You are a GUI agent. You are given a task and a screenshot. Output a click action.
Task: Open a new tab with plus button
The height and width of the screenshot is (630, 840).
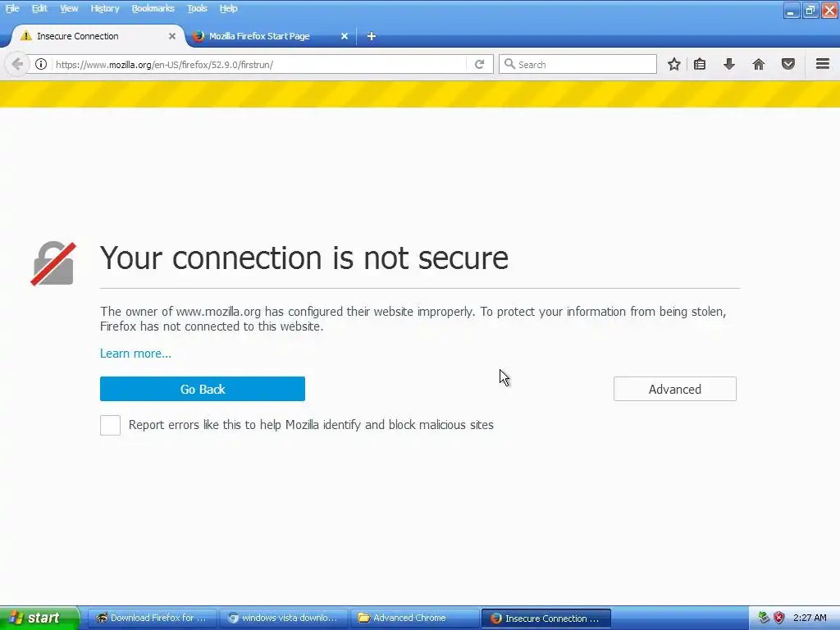pos(372,36)
